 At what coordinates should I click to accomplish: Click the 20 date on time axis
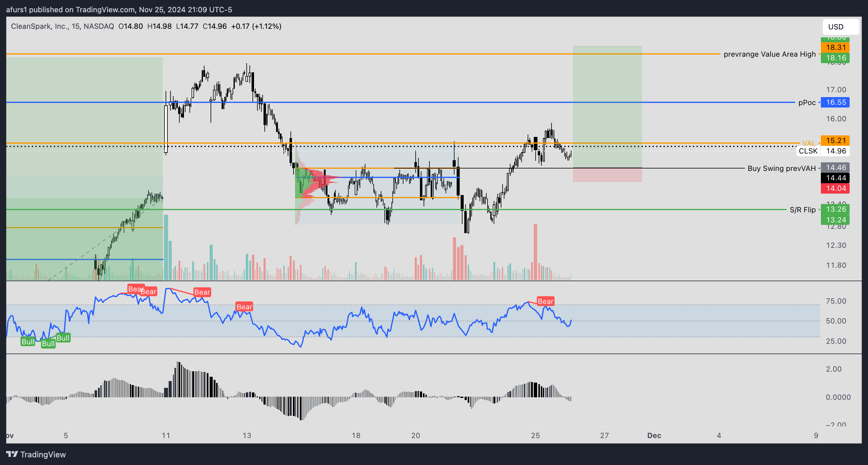click(x=415, y=435)
